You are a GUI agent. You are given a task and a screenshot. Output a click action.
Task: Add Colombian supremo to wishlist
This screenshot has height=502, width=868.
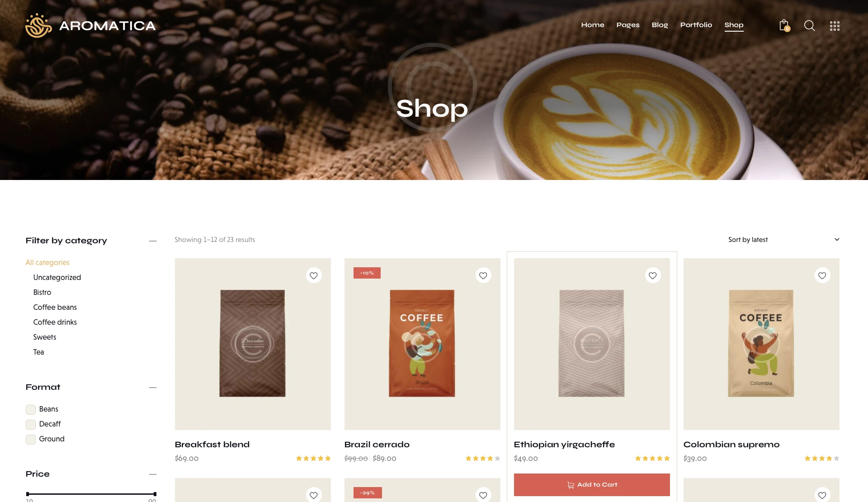[x=822, y=275]
